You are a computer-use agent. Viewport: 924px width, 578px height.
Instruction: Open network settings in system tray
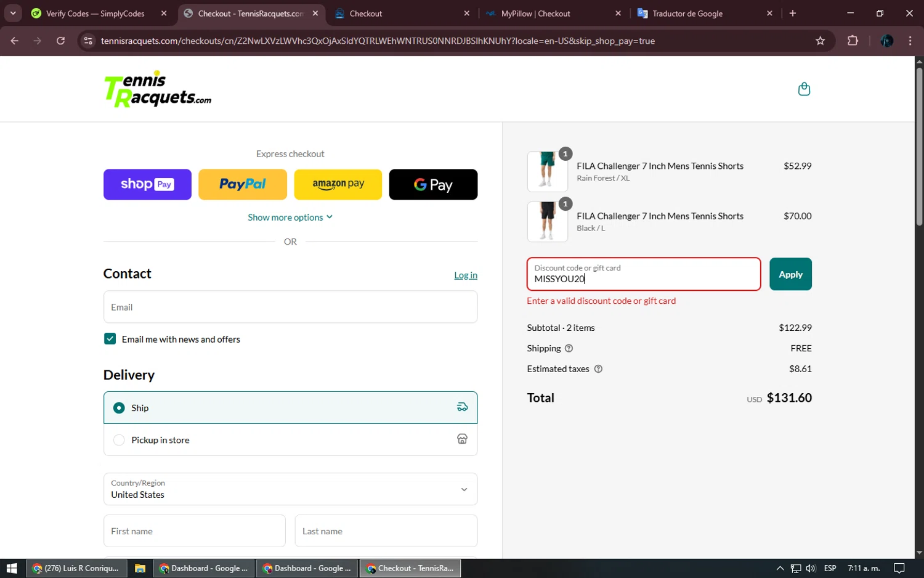coord(796,568)
